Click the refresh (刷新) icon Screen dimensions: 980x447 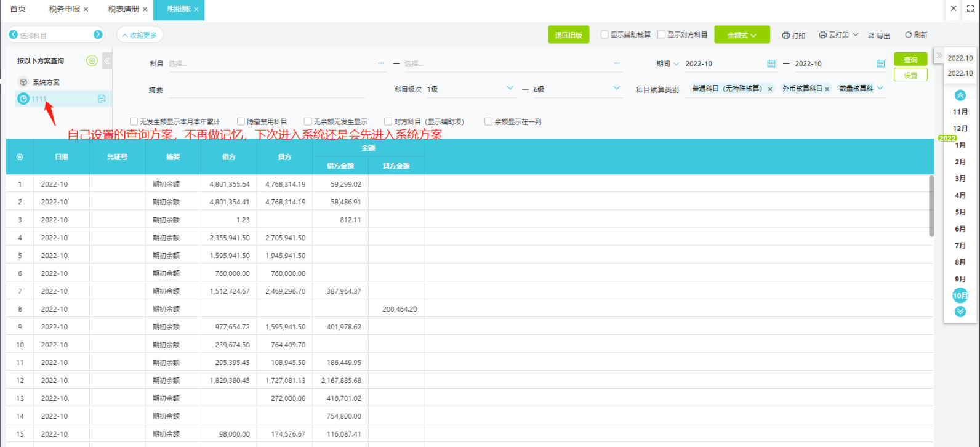(x=908, y=35)
